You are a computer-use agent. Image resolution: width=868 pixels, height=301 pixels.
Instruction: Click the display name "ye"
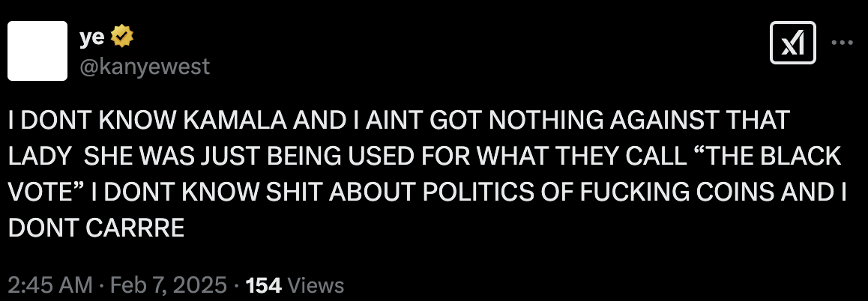pos(92,34)
